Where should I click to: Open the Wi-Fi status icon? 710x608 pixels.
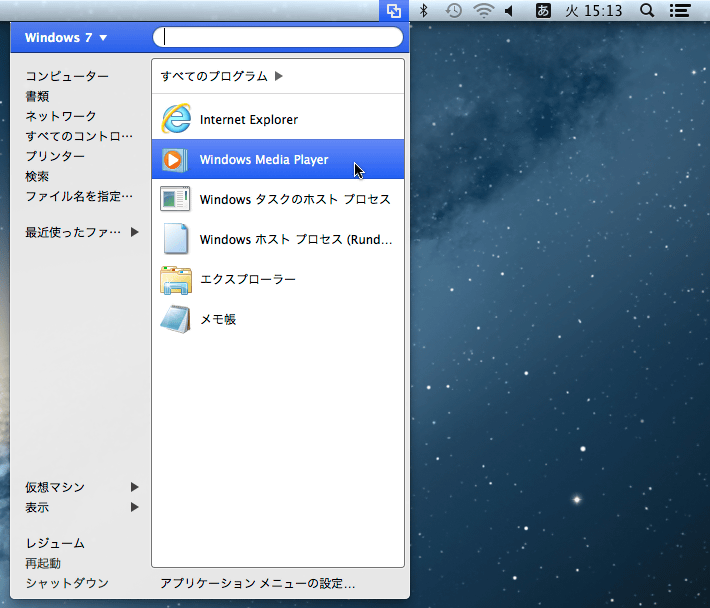coord(484,10)
